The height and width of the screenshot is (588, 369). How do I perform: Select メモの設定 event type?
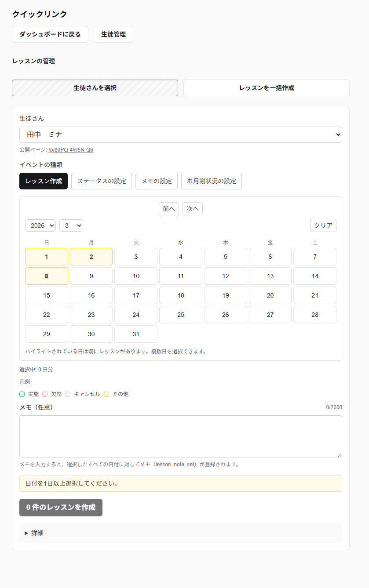tap(157, 181)
